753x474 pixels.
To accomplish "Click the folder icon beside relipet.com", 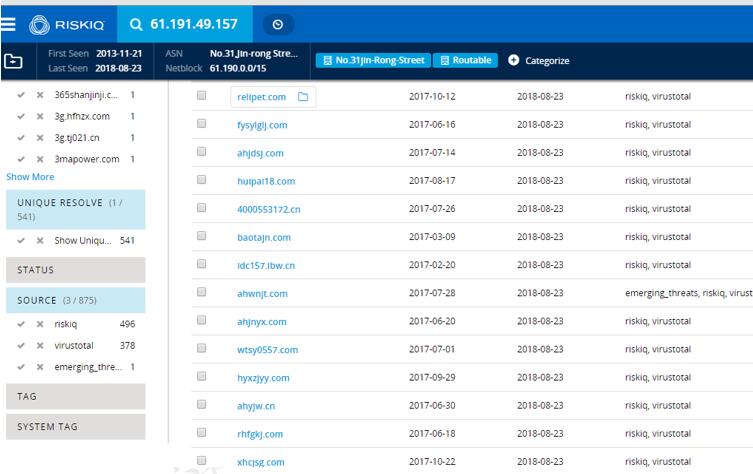I will click(x=303, y=97).
